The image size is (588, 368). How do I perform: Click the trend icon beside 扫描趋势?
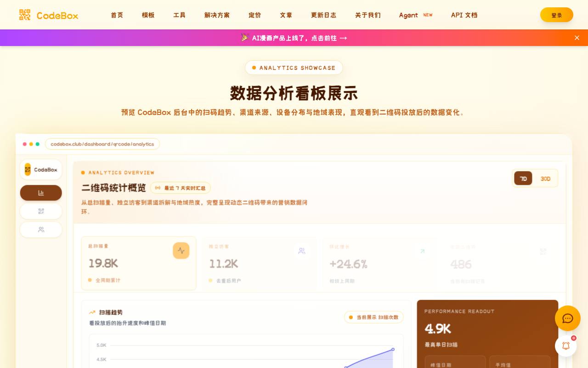click(x=92, y=312)
